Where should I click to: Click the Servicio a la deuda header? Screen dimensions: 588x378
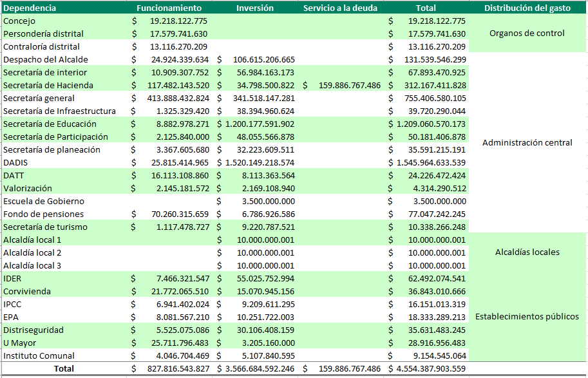pos(340,8)
